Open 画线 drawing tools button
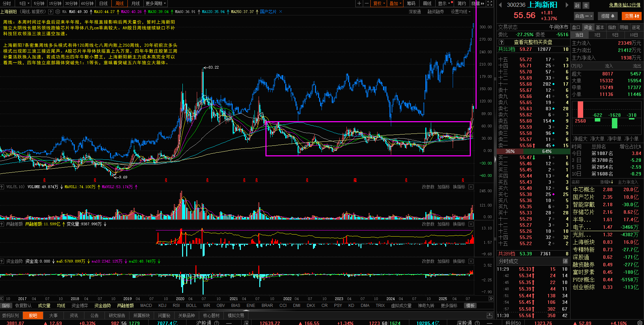644x325 pixels. coord(427,3)
